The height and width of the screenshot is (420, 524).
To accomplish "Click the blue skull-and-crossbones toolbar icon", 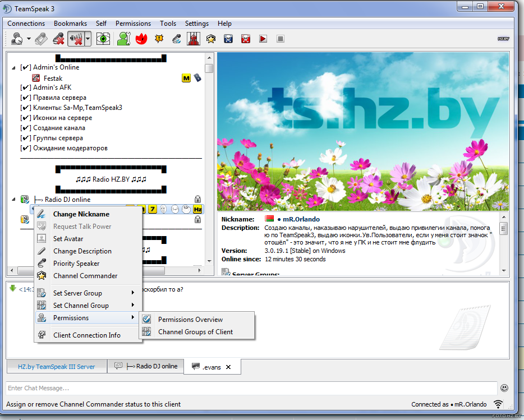I will [228, 39].
